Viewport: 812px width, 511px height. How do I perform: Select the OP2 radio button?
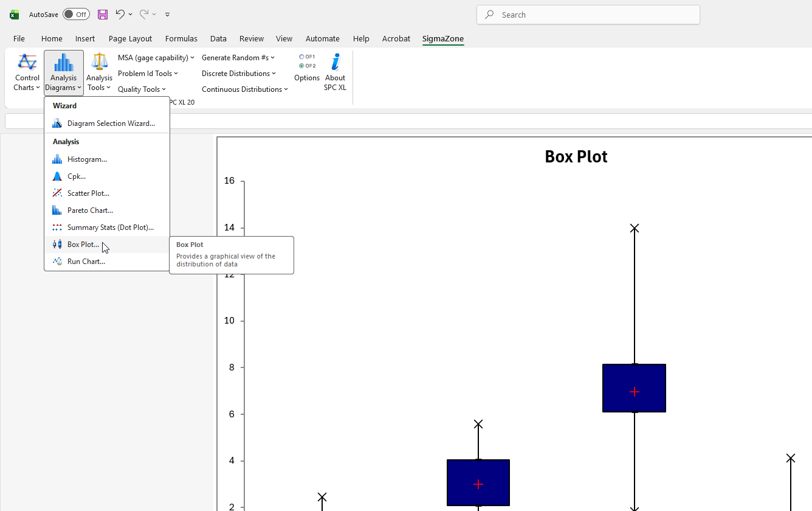pos(300,65)
